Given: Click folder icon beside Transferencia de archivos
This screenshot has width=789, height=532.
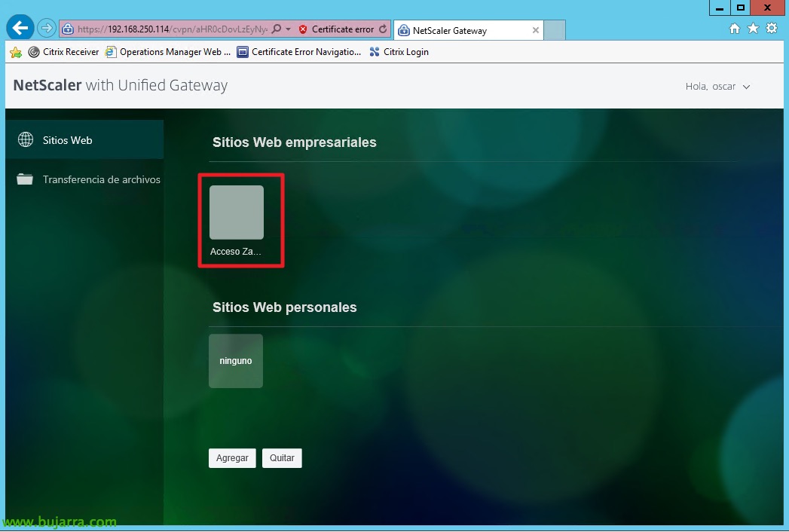Looking at the screenshot, I should click(25, 179).
